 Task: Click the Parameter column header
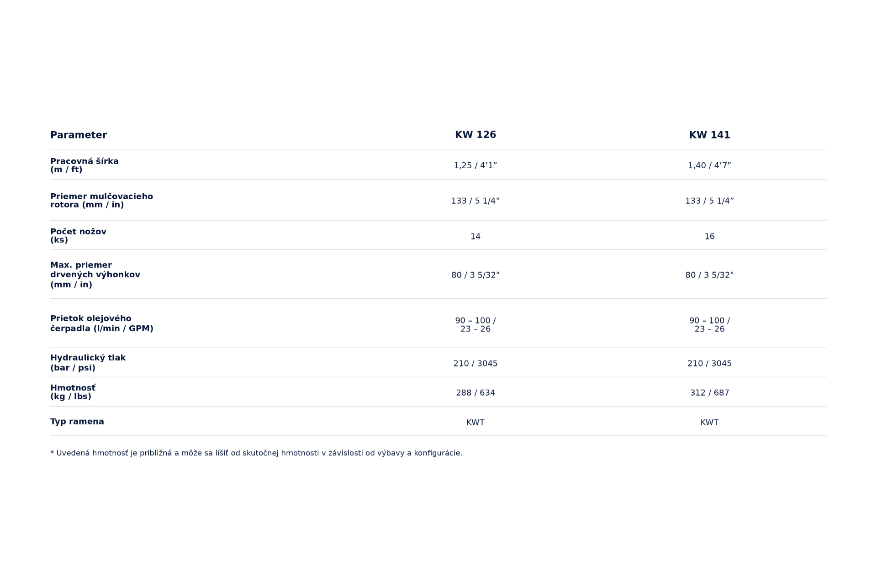click(x=79, y=135)
